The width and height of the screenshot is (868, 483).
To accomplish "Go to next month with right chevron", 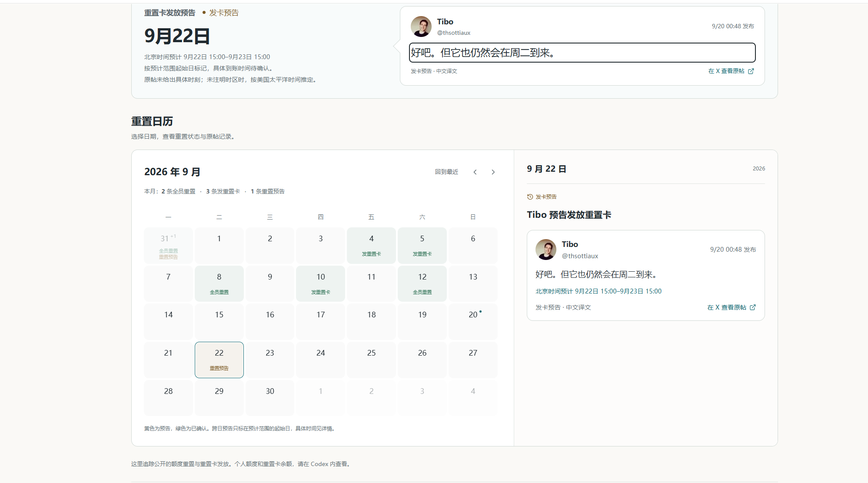I will pyautogui.click(x=493, y=172).
